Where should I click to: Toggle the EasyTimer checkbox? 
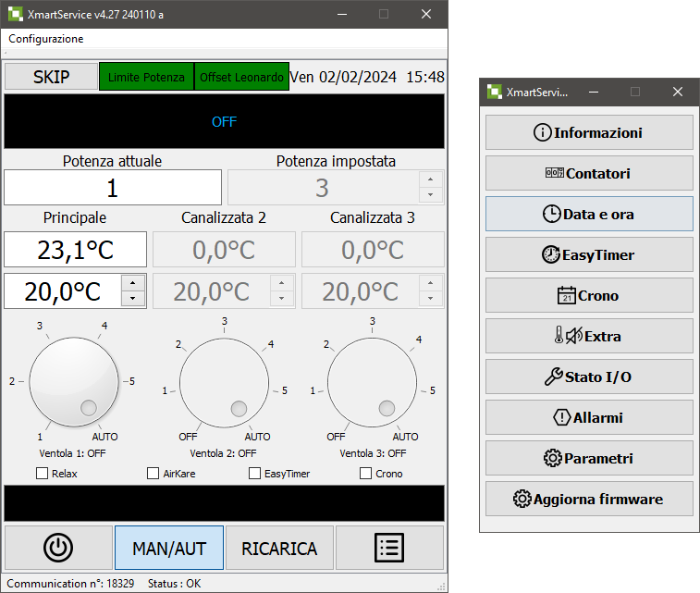point(255,474)
